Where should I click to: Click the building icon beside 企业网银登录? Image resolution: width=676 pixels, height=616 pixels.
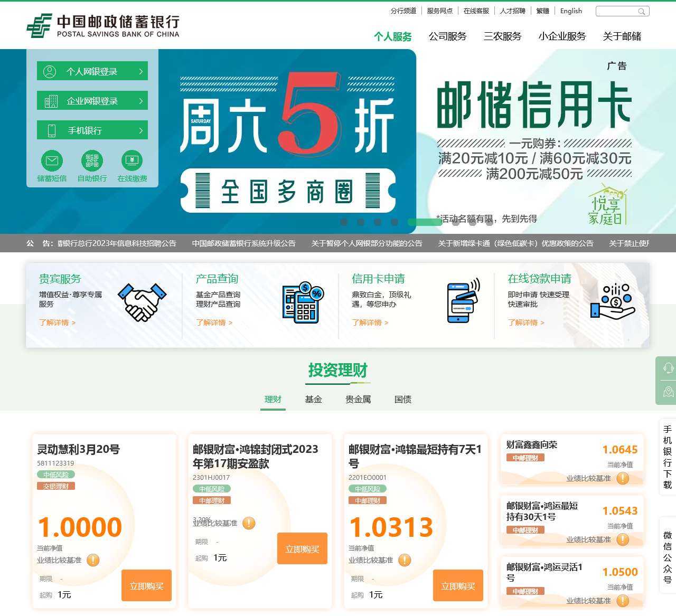pyautogui.click(x=51, y=101)
